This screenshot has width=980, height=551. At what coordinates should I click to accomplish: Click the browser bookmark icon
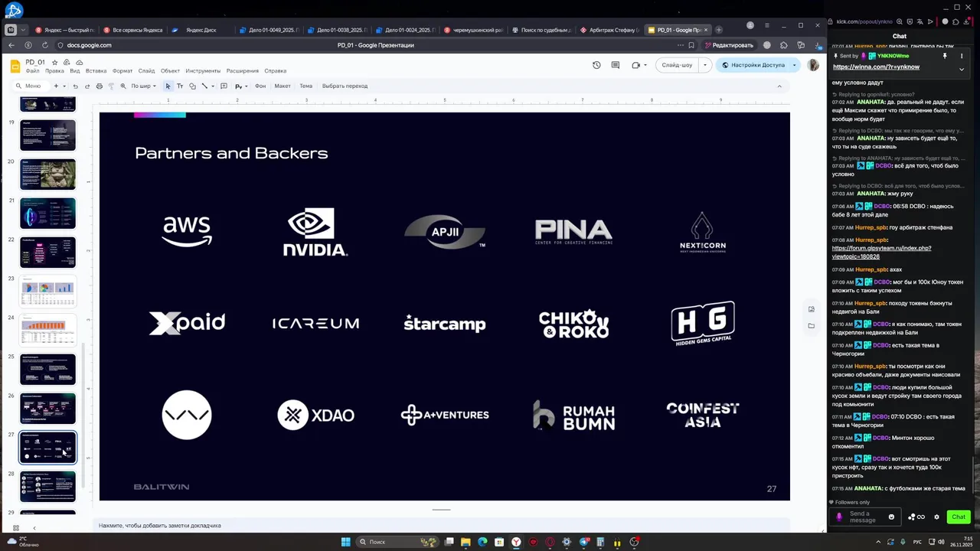[x=691, y=45]
